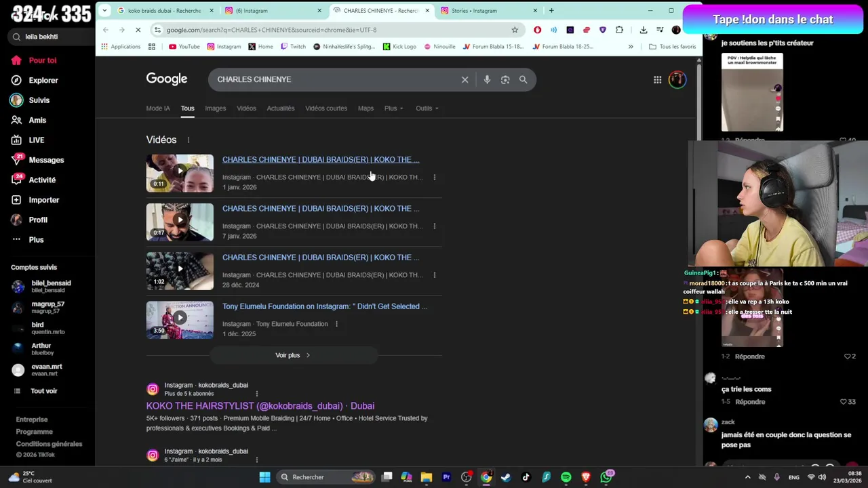868x488 pixels.
Task: Open Chrome downloads icon
Action: pyautogui.click(x=644, y=30)
